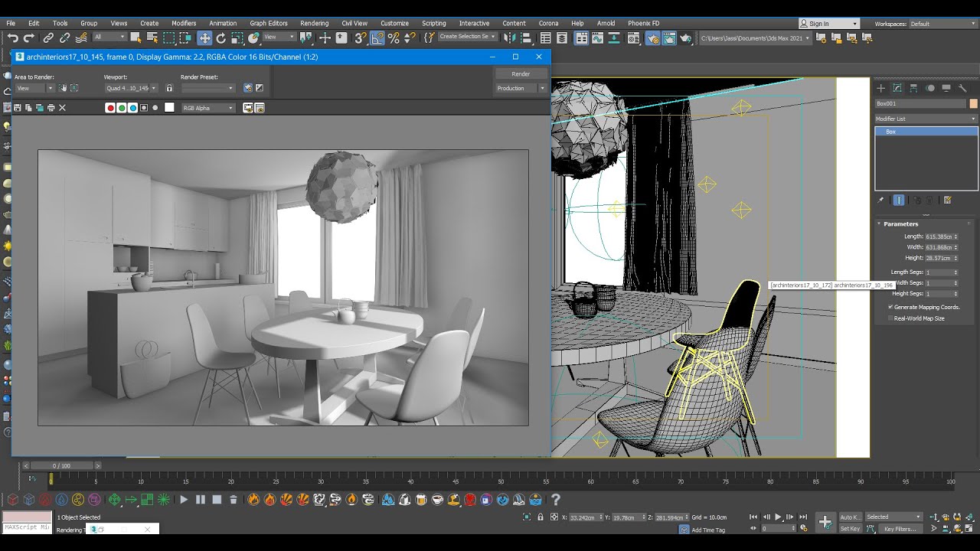Open the Phoenix FD menu
The width and height of the screenshot is (980, 551).
pos(643,24)
